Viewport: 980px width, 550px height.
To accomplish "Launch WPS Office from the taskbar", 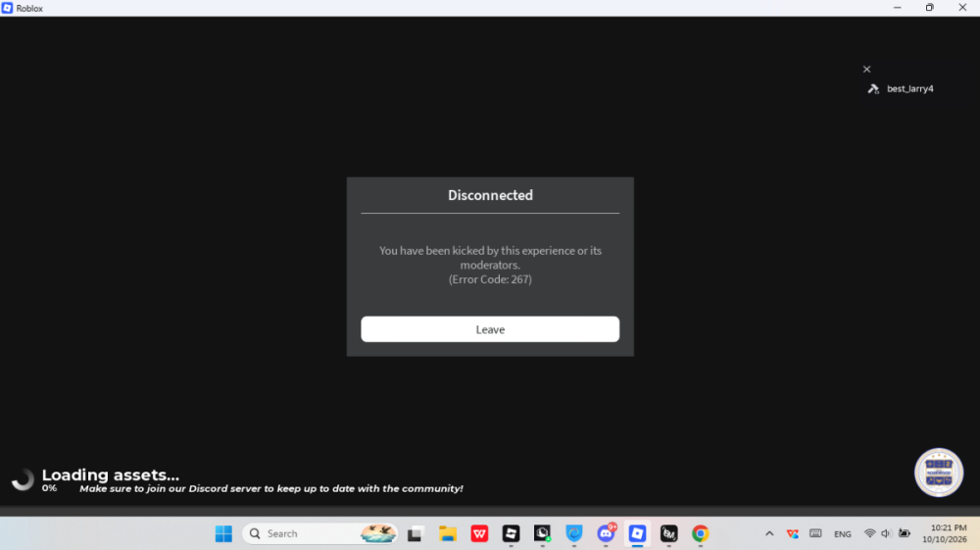I will pos(479,533).
